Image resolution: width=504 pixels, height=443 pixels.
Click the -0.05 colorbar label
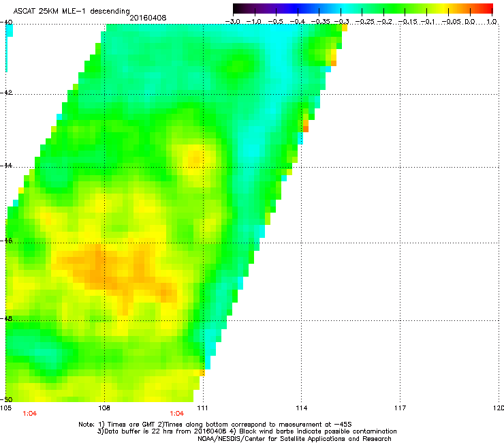(x=452, y=22)
